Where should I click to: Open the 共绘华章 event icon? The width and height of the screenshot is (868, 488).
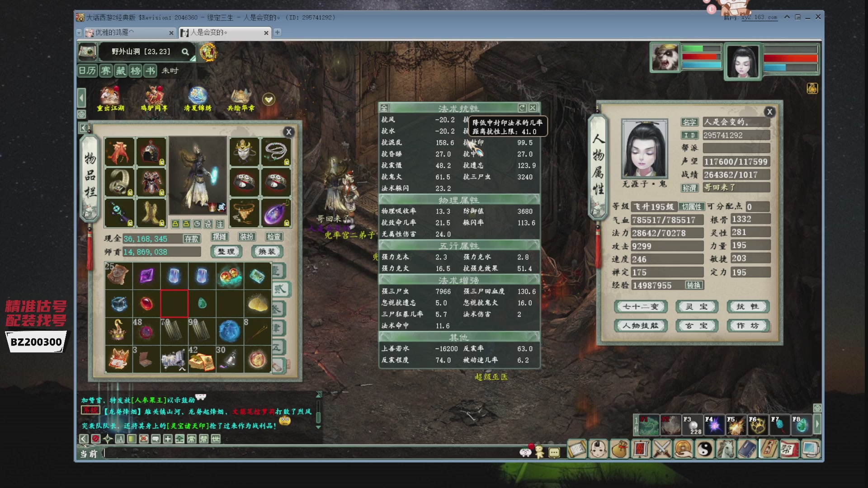[x=241, y=99]
